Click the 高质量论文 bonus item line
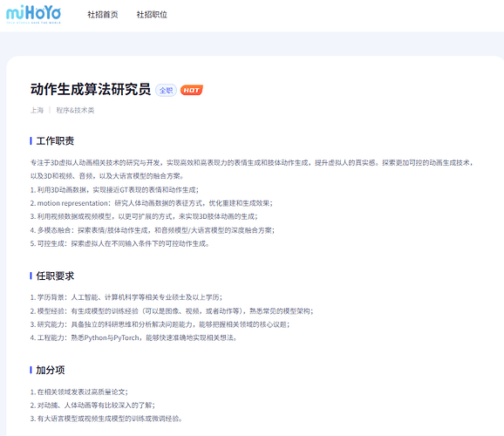Viewport: 504px width, 436px height. tap(79, 392)
